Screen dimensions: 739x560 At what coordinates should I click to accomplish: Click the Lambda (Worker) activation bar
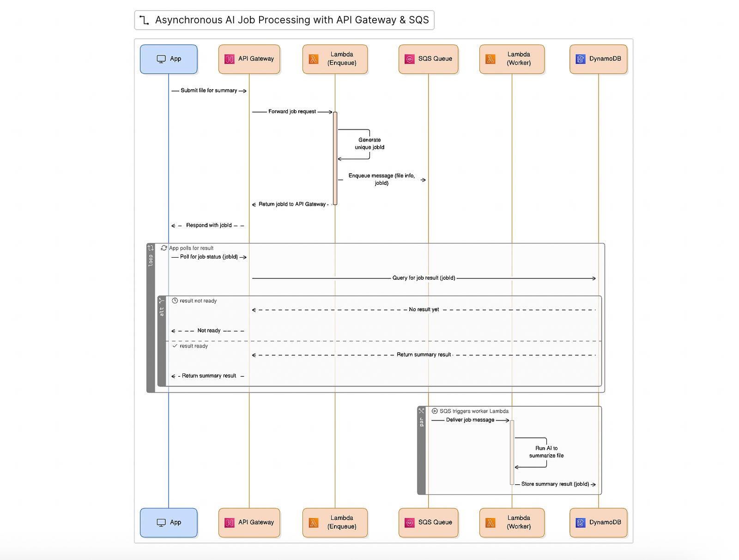512,452
